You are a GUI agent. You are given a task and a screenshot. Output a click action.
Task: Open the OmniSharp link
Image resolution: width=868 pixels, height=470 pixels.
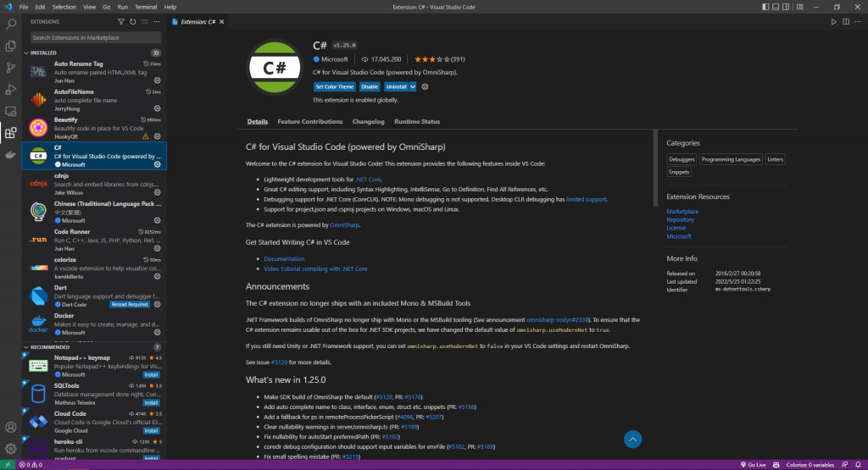tap(344, 225)
